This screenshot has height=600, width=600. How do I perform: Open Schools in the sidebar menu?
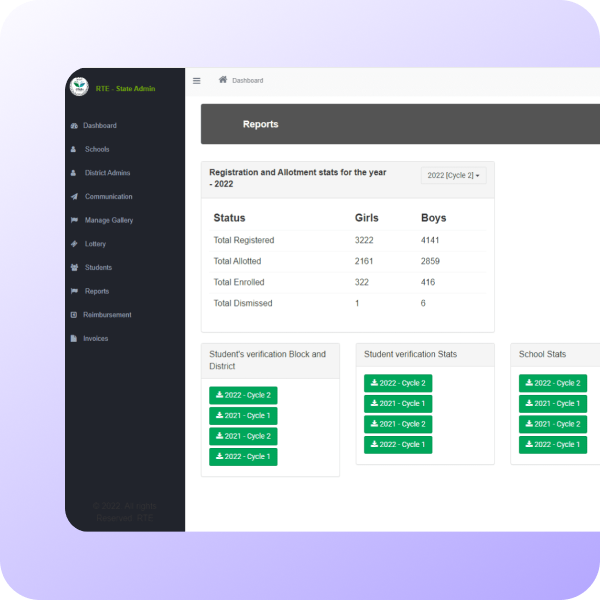97,150
